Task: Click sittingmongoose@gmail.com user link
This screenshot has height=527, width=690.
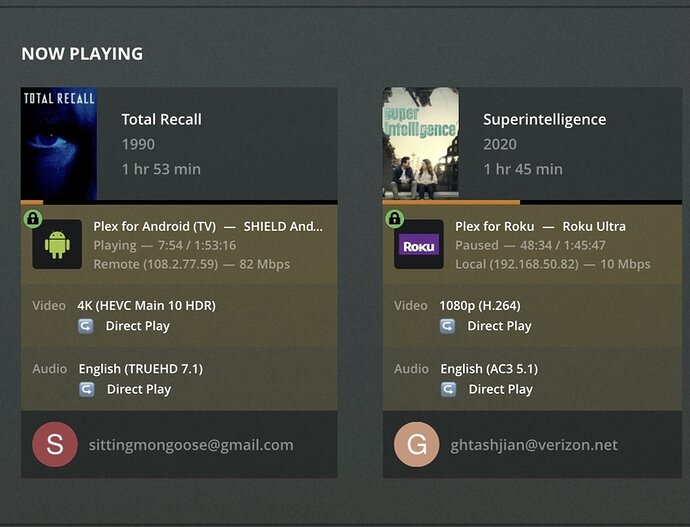Action: coord(191,445)
